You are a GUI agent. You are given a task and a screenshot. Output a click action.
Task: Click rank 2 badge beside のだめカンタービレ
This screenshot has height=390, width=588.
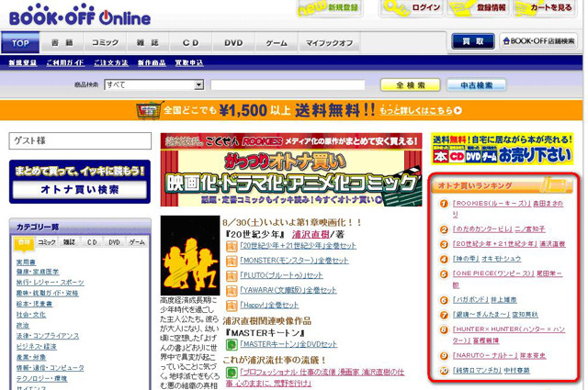click(444, 229)
